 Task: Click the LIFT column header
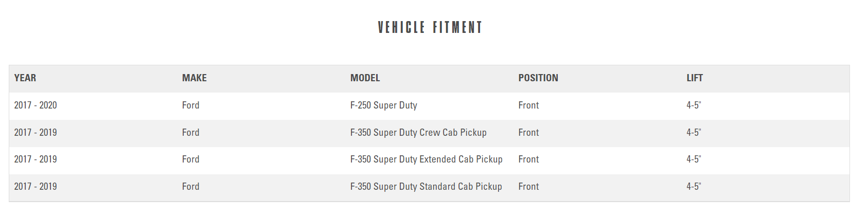694,78
